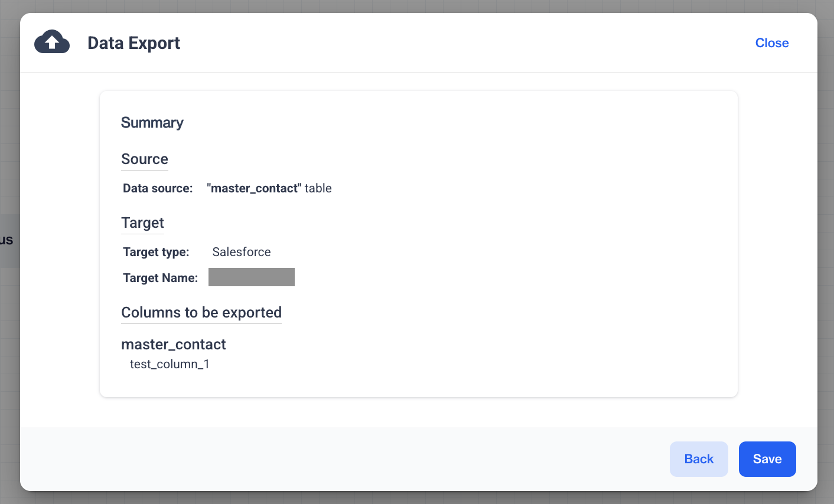Select the test_column_1 column entry
The width and height of the screenshot is (834, 504).
tap(170, 364)
